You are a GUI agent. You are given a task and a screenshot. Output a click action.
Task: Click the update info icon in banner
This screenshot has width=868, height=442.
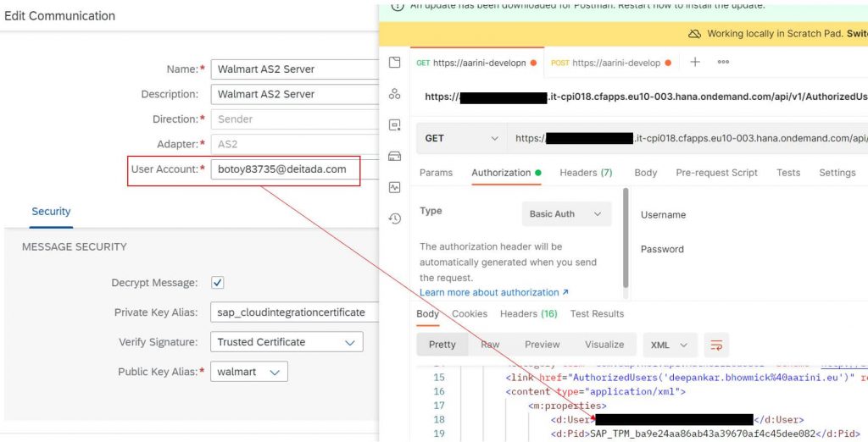click(x=397, y=6)
